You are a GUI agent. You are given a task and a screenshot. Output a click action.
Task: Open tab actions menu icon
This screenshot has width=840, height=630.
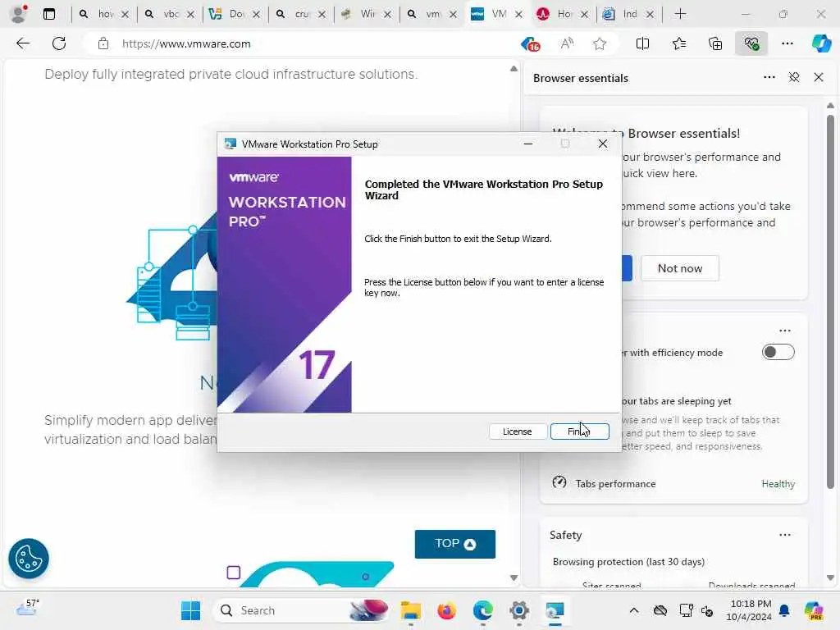pos(48,14)
